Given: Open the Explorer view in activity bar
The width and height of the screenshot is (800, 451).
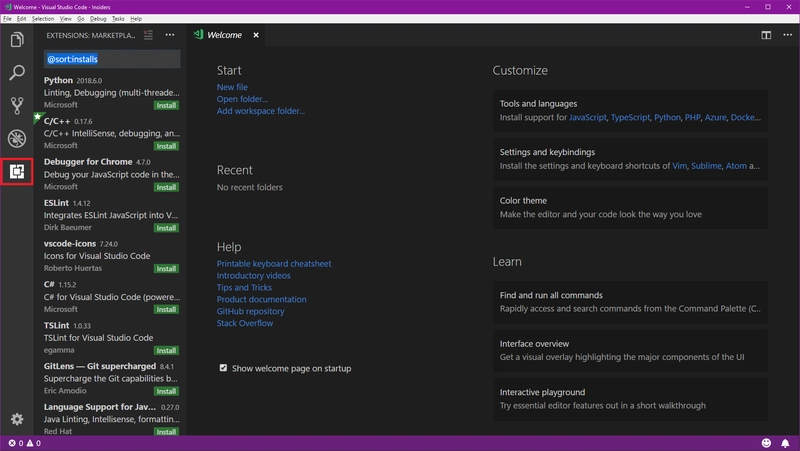Looking at the screenshot, I should coord(17,40).
